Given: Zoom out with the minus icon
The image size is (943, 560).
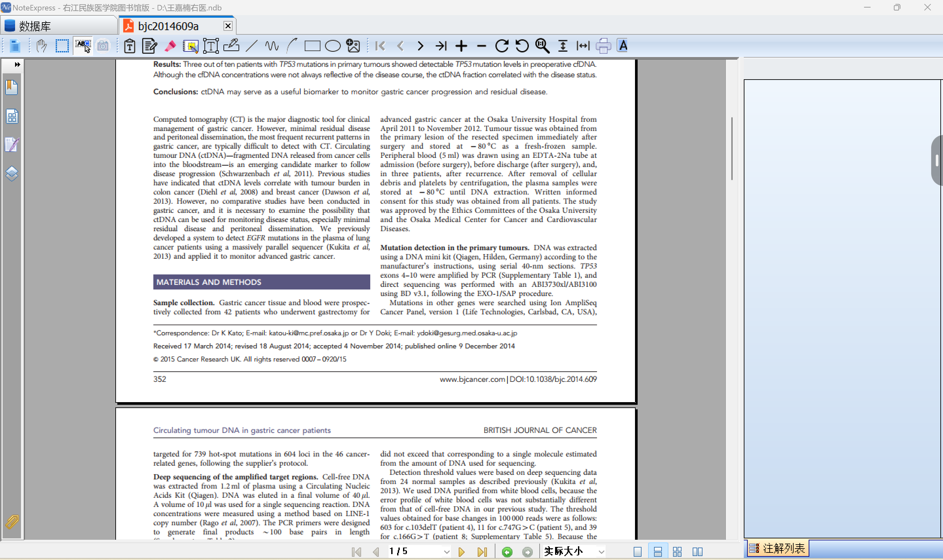Looking at the screenshot, I should pos(481,46).
